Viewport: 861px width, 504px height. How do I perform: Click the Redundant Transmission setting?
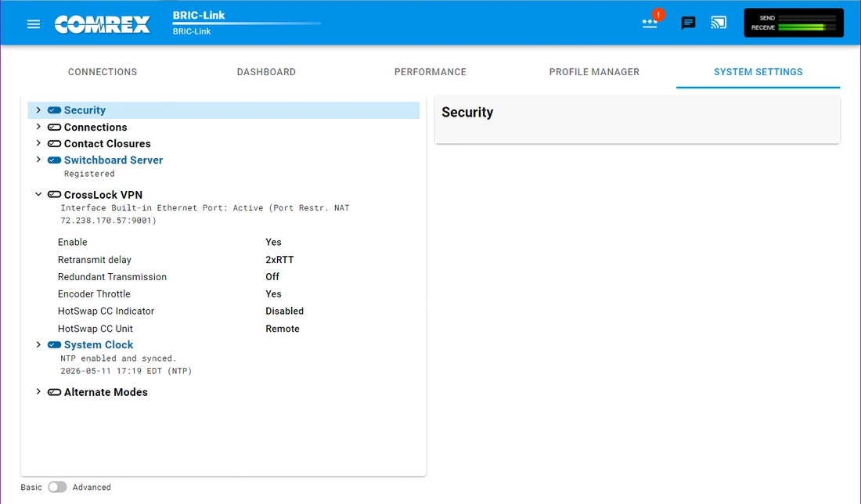coord(236,277)
